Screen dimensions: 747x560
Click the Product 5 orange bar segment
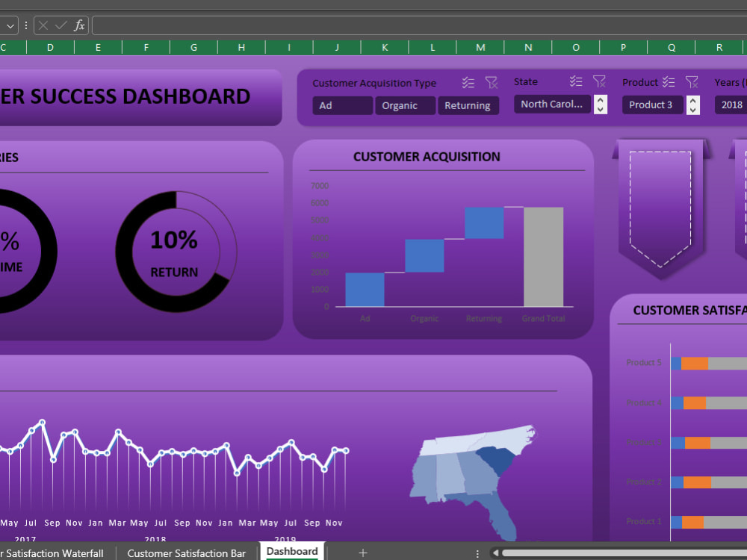(x=695, y=364)
